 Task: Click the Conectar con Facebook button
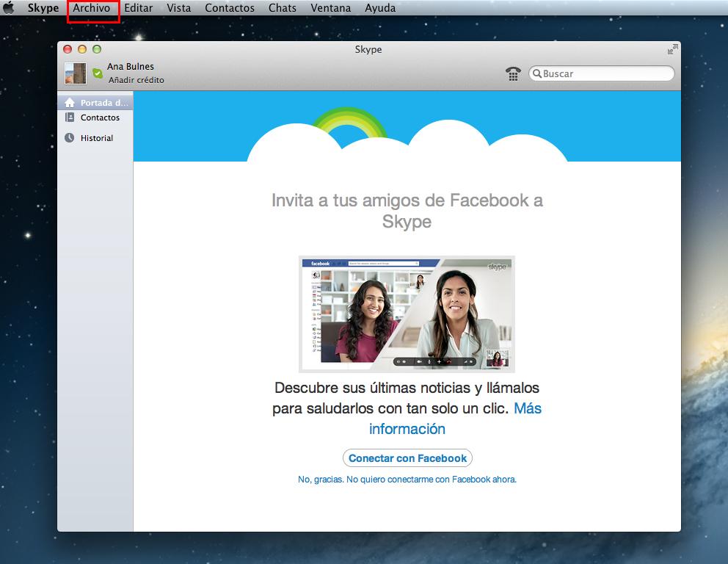[407, 458]
